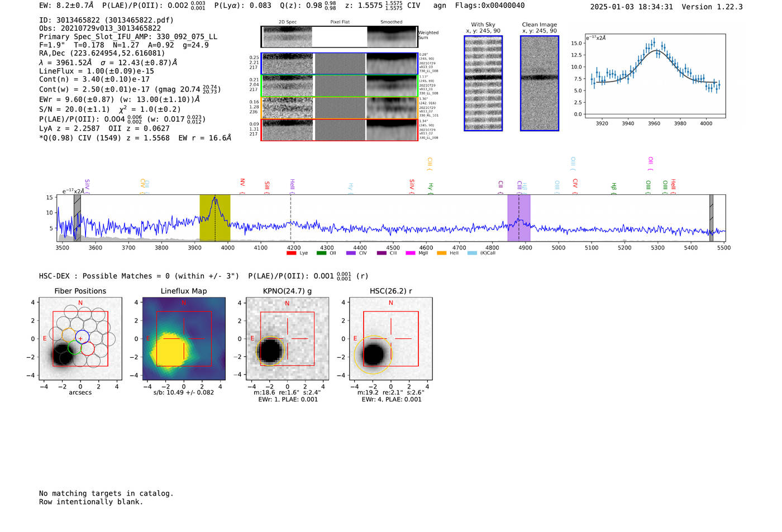Click the green OII legend swatch
This screenshot has height=532, width=782.
(321, 253)
